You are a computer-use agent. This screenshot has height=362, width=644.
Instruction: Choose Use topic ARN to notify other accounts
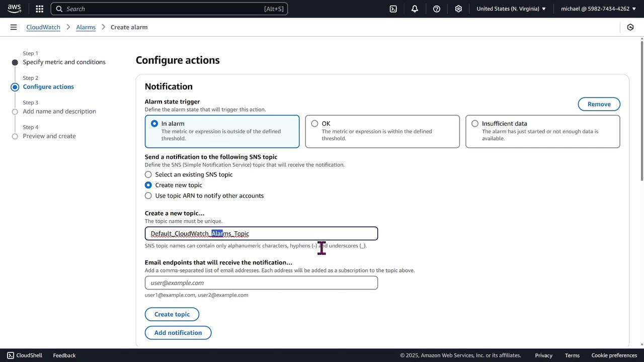[148, 196]
